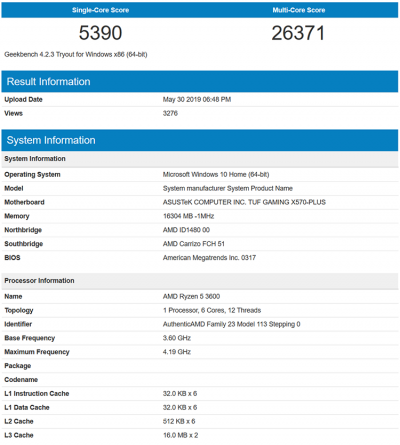Click the Result Information section header
400x445 pixels.
point(200,81)
